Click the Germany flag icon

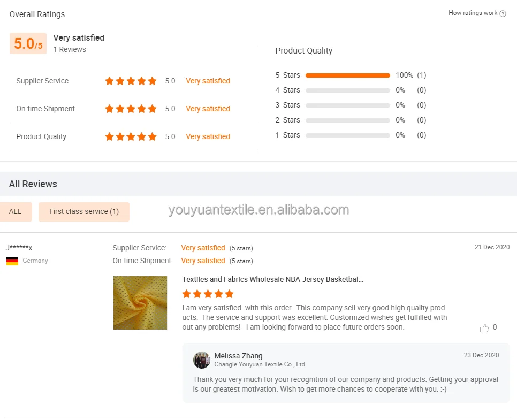tap(12, 261)
